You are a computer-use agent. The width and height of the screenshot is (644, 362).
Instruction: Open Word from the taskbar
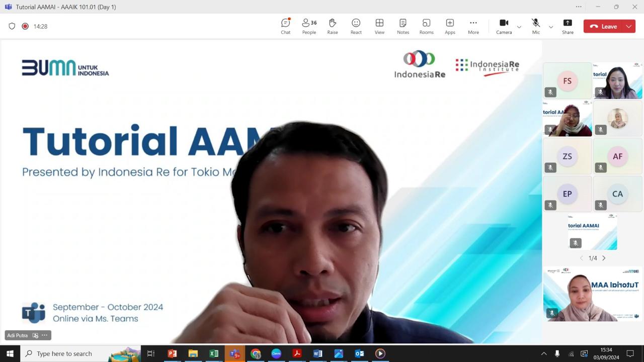click(x=317, y=353)
